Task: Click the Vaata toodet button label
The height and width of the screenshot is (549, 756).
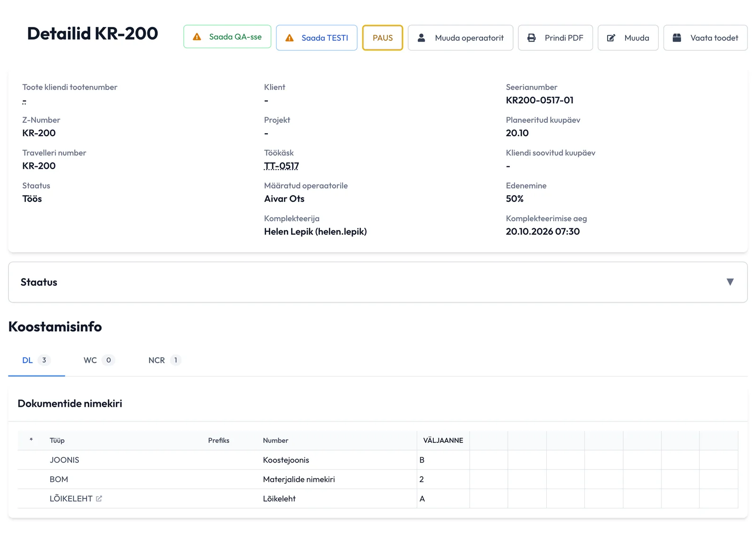Action: click(x=714, y=38)
